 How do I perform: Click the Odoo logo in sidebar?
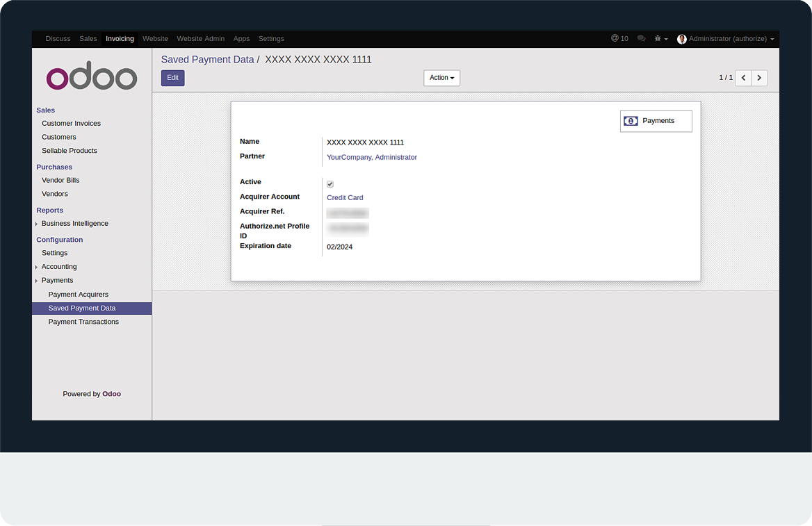pos(92,76)
